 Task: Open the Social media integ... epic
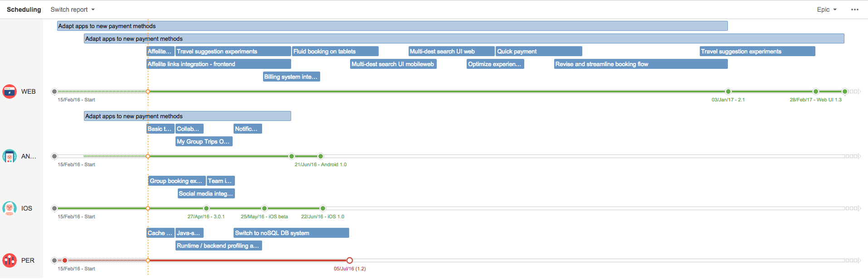pos(206,193)
